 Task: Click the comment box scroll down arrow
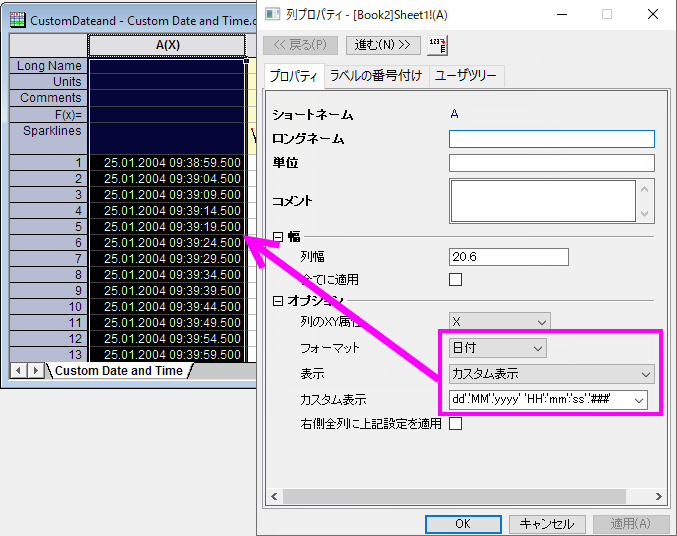coord(645,213)
